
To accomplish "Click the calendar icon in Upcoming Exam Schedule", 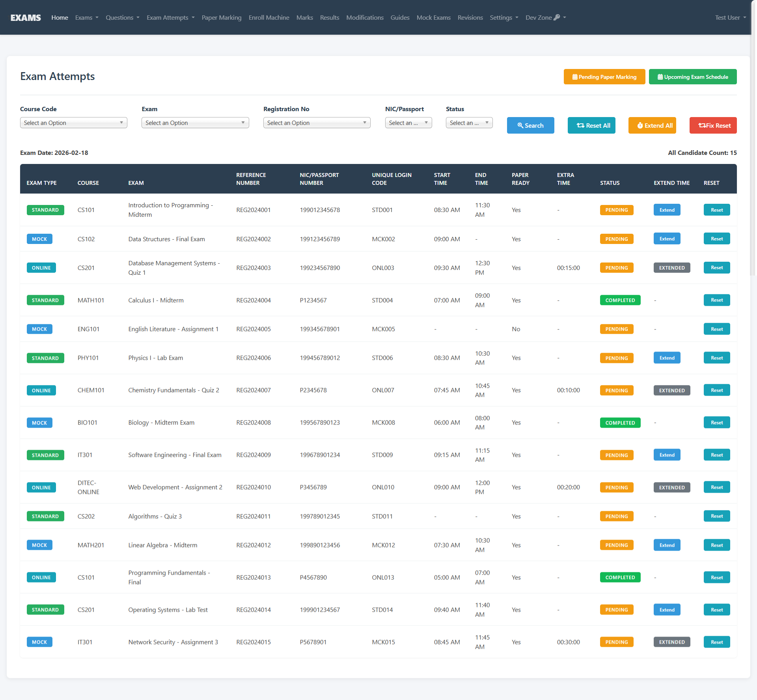I will coord(660,77).
